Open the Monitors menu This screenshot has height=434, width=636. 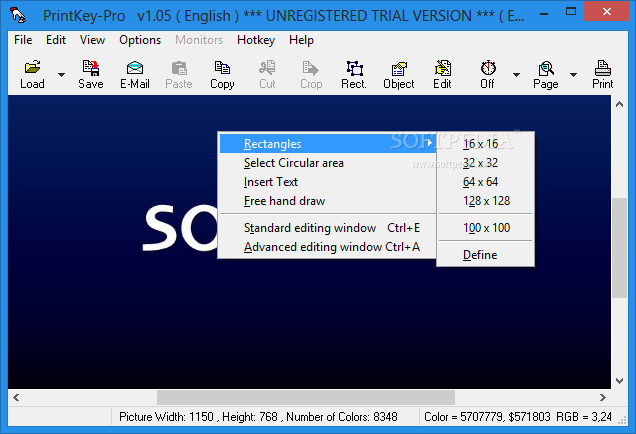point(199,40)
